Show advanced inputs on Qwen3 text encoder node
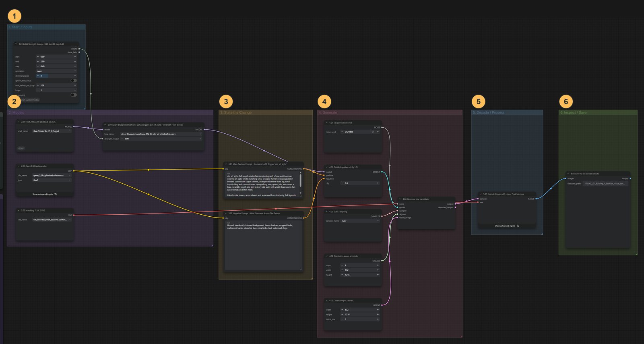This screenshot has height=344, width=644. [45, 194]
